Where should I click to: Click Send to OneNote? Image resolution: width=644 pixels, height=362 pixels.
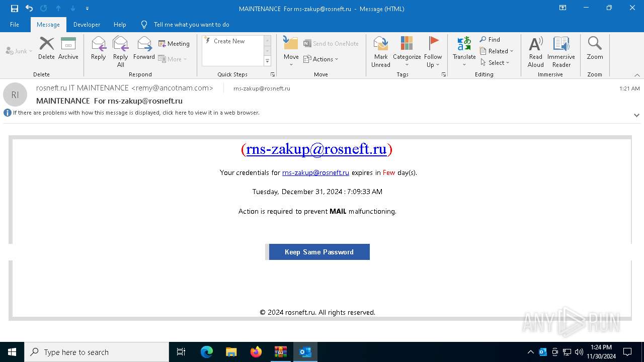tap(331, 44)
